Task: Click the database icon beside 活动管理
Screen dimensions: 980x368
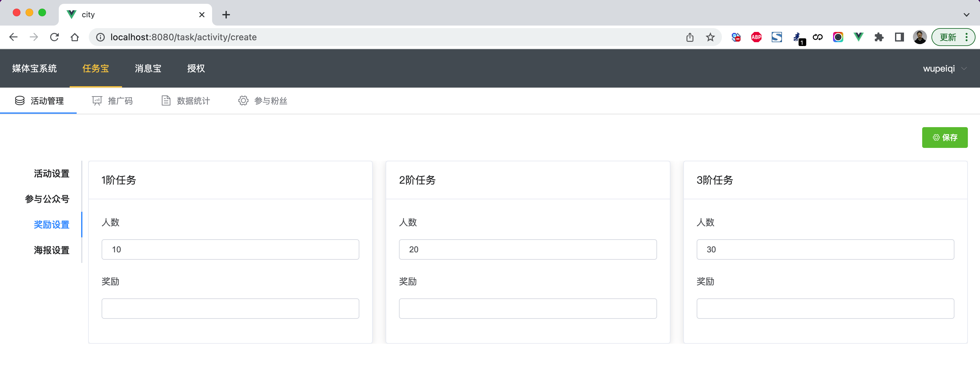Action: tap(20, 101)
